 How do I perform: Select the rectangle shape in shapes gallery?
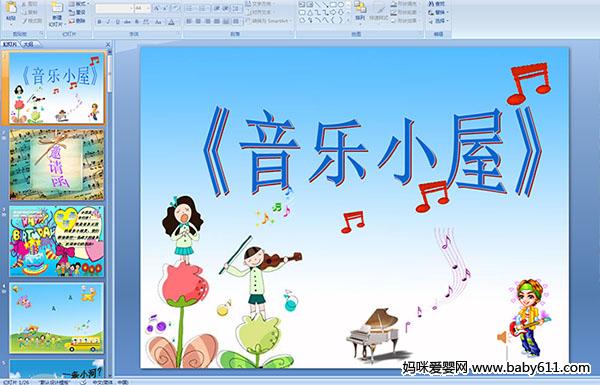[x=333, y=5]
